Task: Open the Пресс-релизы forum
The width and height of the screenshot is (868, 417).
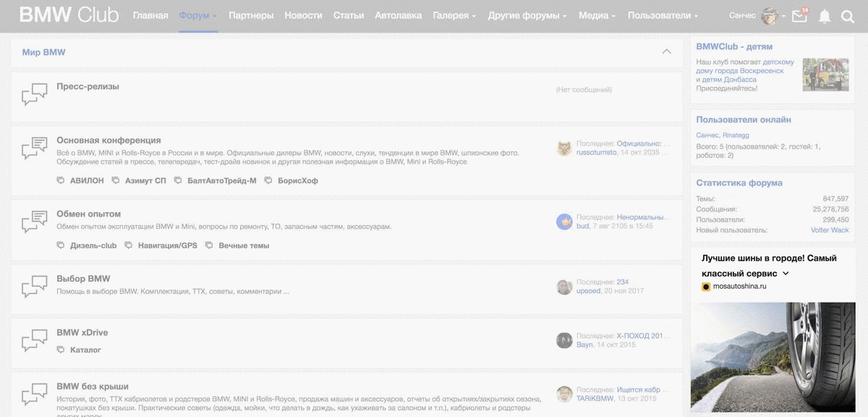Action: (88, 86)
